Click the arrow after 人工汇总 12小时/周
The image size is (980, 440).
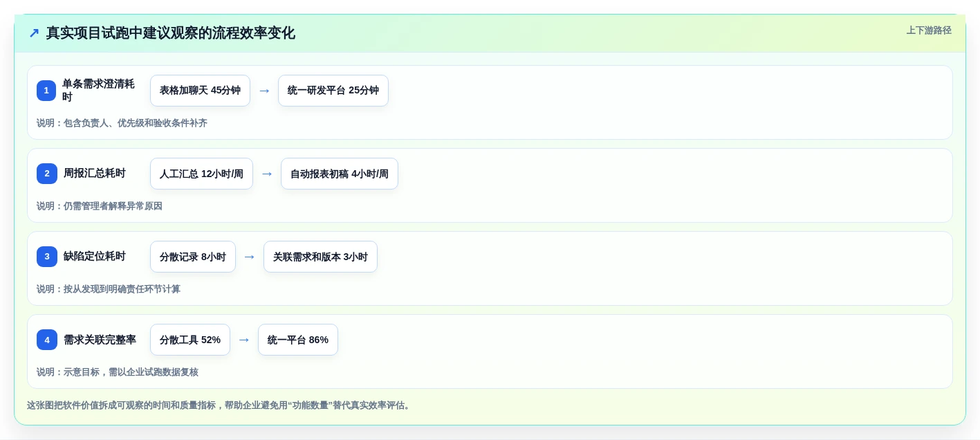point(267,174)
